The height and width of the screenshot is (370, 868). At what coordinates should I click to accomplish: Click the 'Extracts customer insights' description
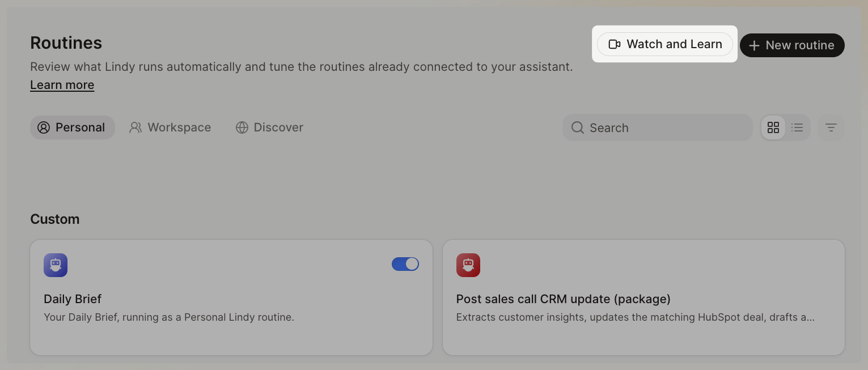[x=636, y=317]
